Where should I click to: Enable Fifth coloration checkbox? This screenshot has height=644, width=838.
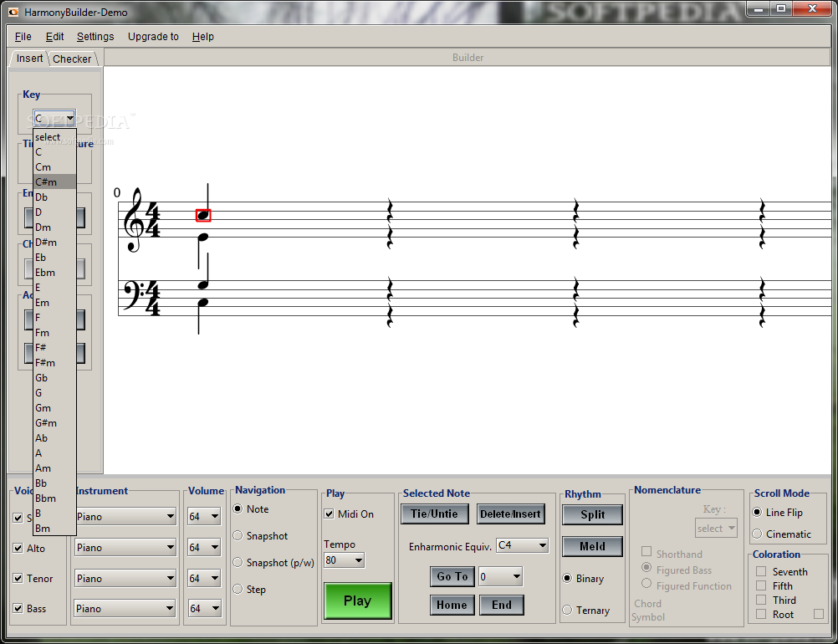(x=761, y=586)
